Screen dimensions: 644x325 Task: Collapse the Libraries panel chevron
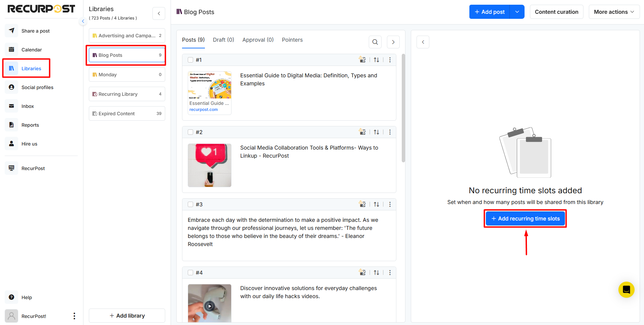[x=159, y=13]
